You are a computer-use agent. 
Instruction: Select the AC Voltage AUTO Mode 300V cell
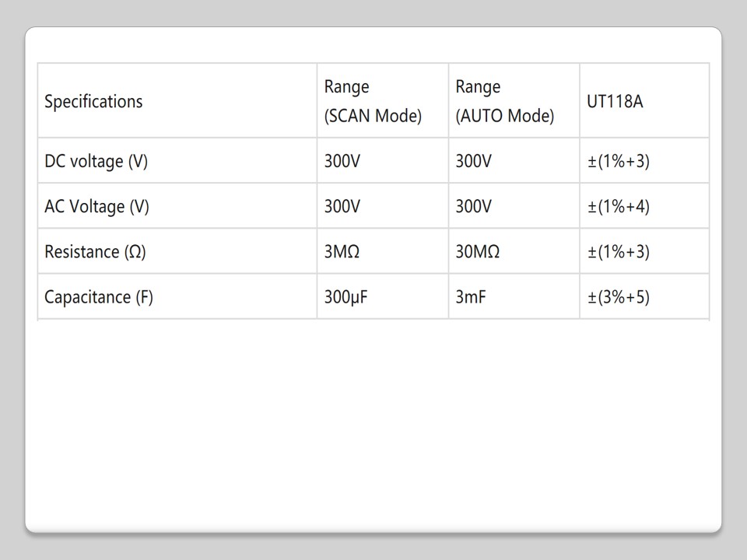(474, 206)
